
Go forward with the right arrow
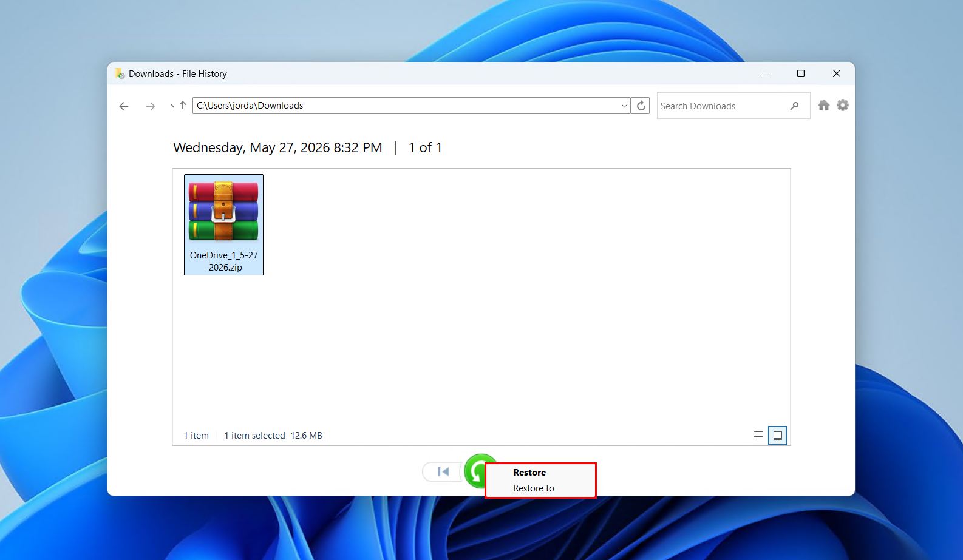click(150, 106)
